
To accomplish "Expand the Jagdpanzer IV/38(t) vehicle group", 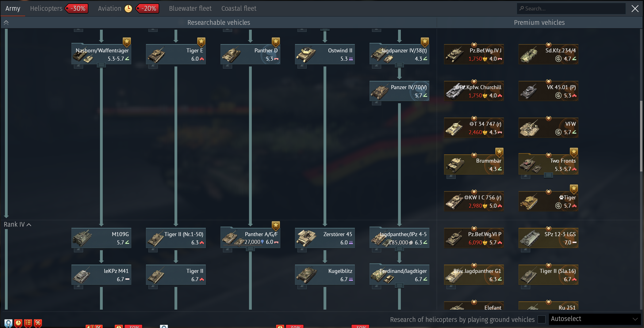I will (399, 65).
